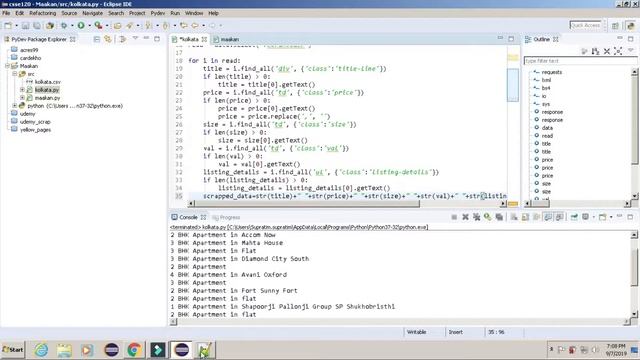Open the Open Console dropdown
This screenshot has width=640, height=360.
(611, 217)
